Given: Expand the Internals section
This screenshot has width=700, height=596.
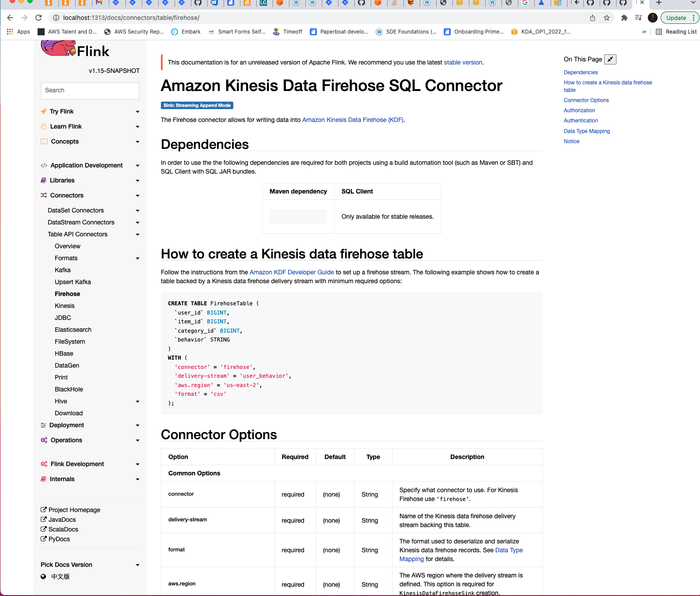Looking at the screenshot, I should pos(90,479).
